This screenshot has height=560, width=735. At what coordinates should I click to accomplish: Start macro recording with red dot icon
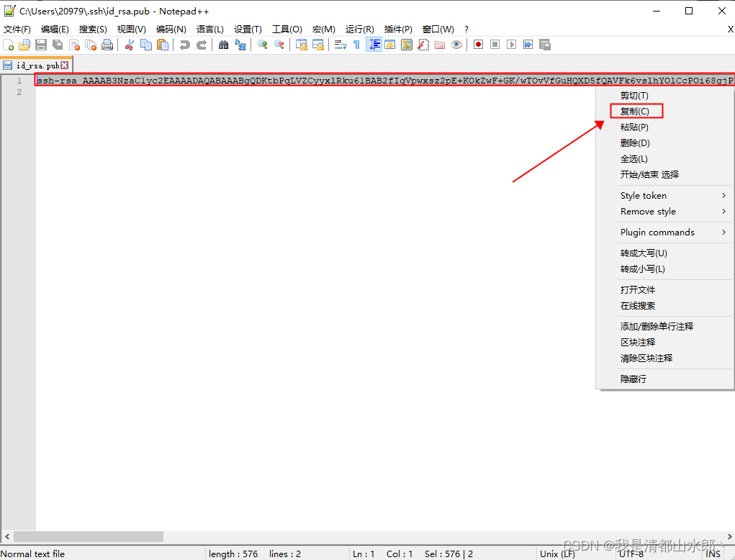coord(478,45)
